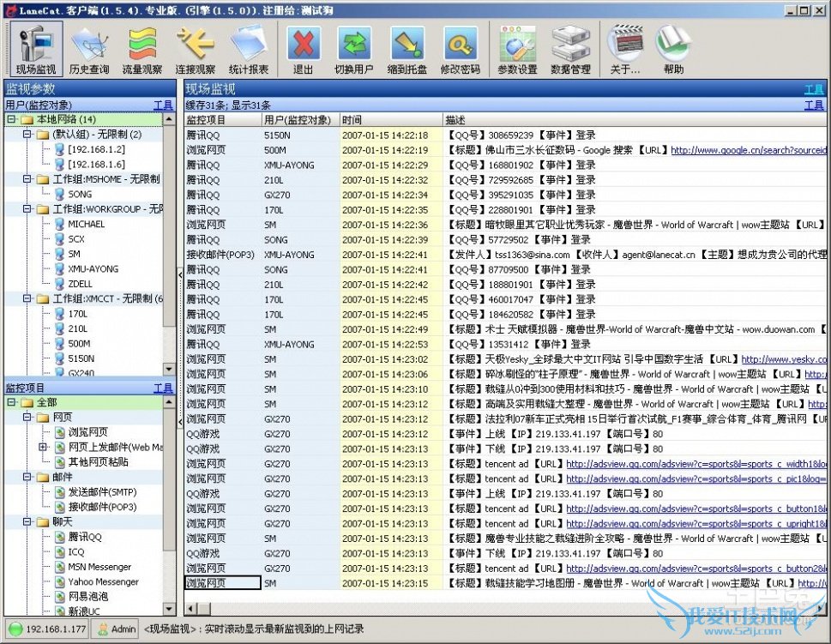Select 腾讯QQ in the monitor items tree
This screenshot has height=644, width=831.
click(x=84, y=537)
